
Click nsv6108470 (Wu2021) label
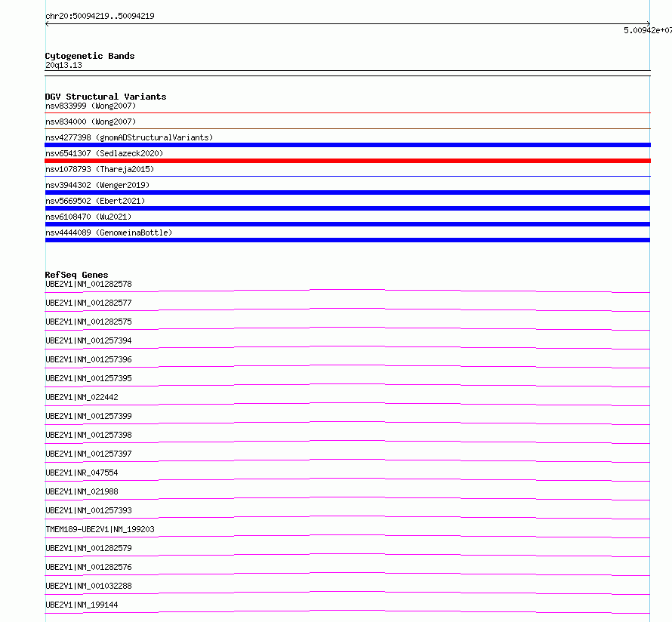[88, 217]
